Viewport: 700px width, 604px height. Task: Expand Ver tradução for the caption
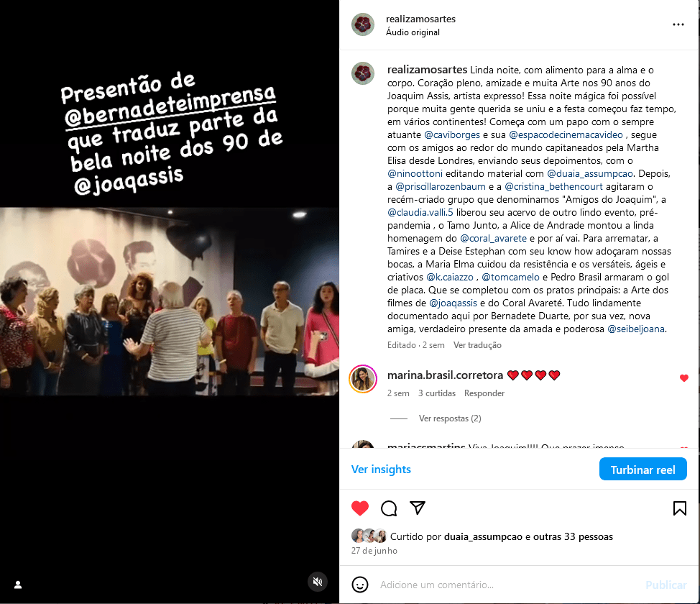tap(477, 345)
